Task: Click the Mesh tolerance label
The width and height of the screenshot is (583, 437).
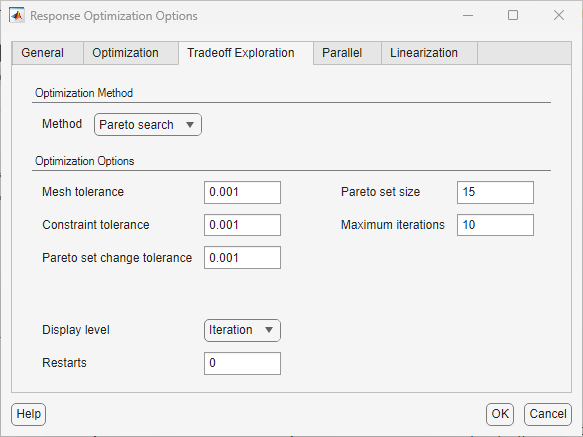Action: tap(83, 192)
